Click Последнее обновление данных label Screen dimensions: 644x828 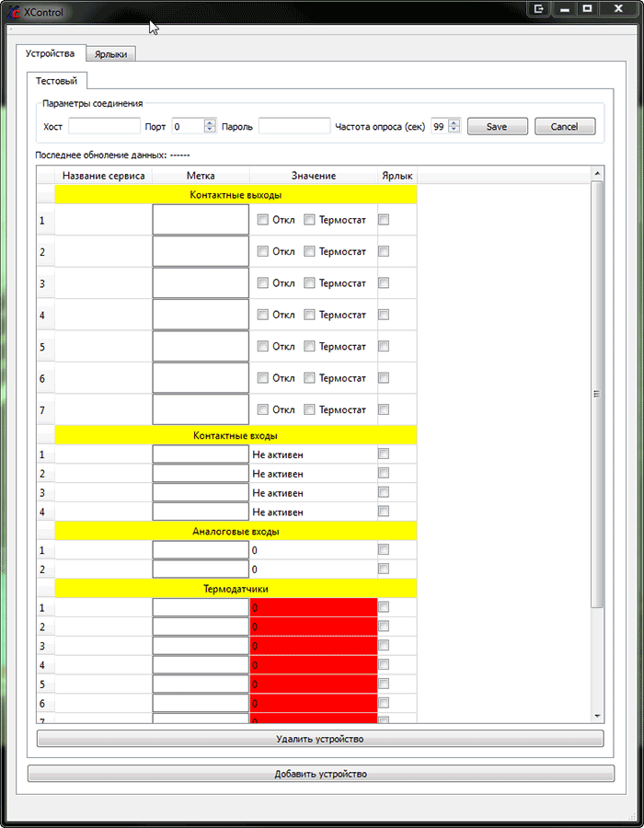[x=101, y=155]
